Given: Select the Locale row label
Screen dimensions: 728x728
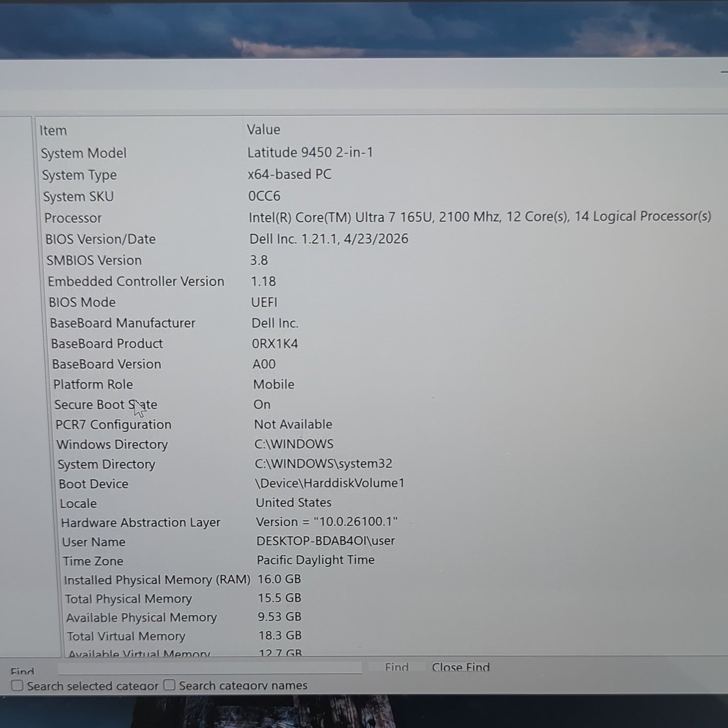Looking at the screenshot, I should tap(79, 503).
